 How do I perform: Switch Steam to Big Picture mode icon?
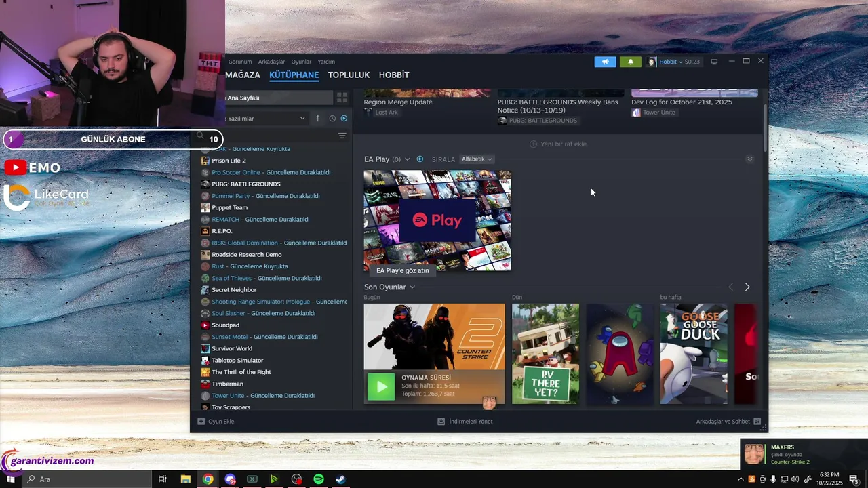(714, 62)
